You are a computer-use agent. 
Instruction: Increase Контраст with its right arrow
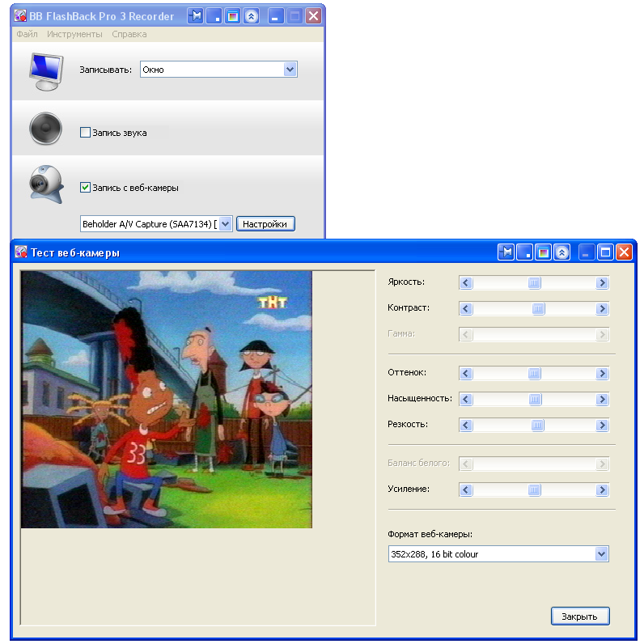[x=602, y=308]
